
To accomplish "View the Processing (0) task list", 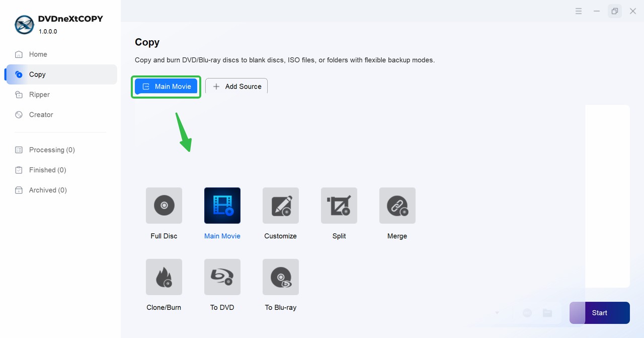I will click(61, 150).
